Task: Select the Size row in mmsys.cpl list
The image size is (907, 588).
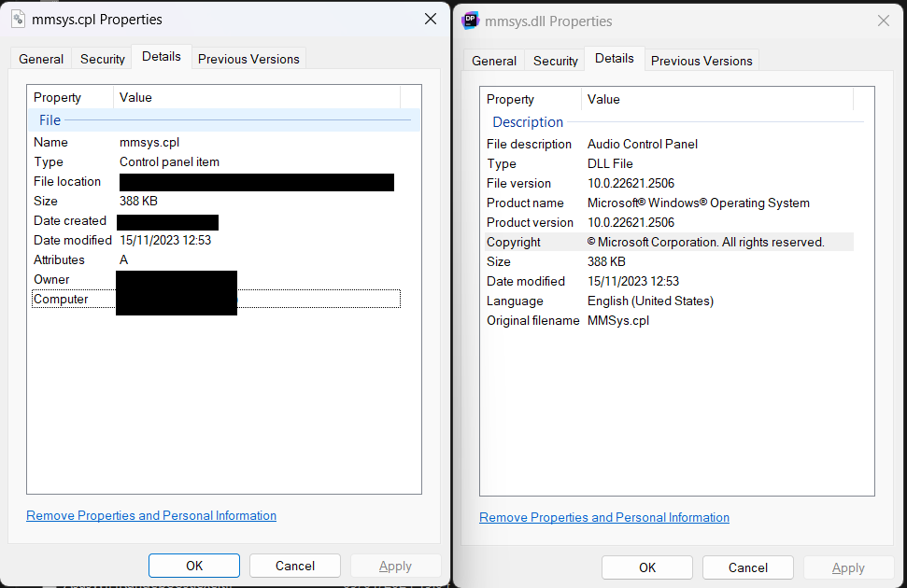Action: (216, 202)
